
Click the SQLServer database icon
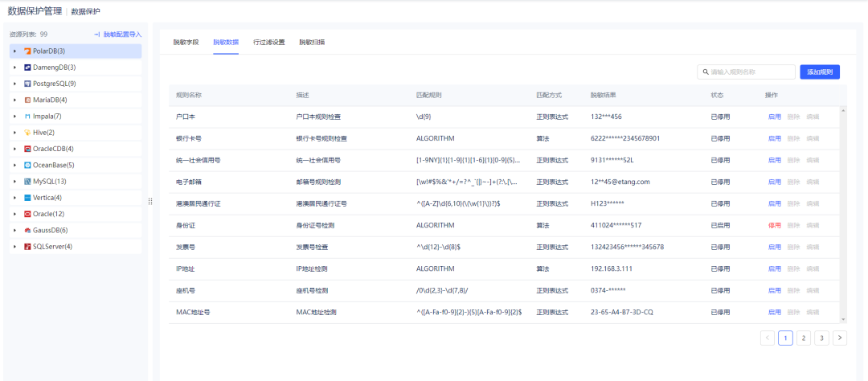tap(27, 246)
